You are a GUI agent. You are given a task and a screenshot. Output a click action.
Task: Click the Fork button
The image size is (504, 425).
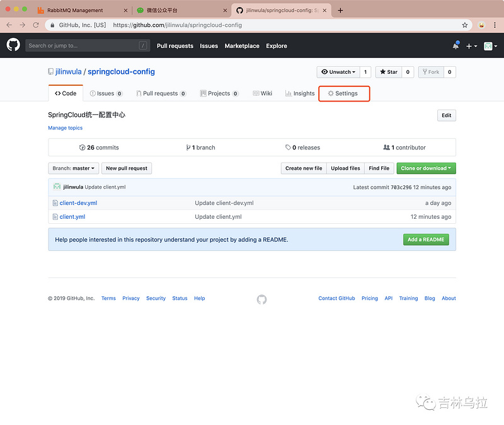(431, 72)
